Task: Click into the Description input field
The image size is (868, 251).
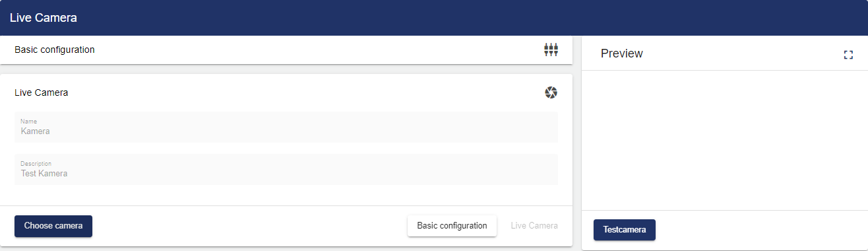Action: tap(286, 169)
